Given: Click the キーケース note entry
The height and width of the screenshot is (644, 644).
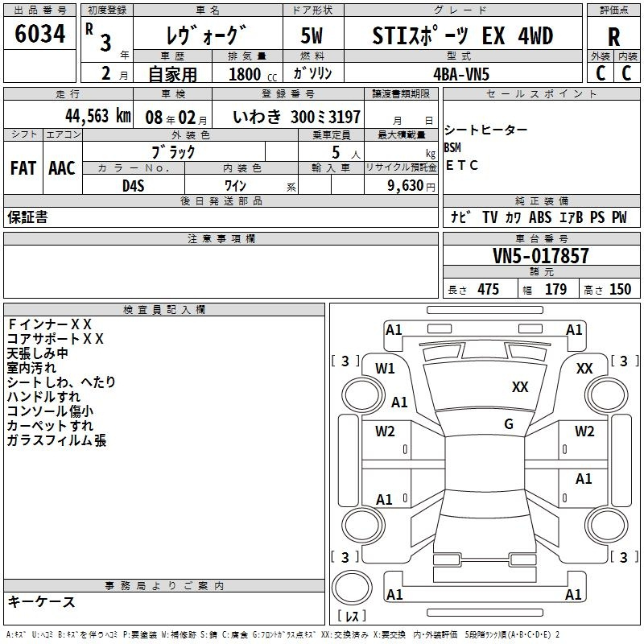Looking at the screenshot, I should (x=42, y=601).
